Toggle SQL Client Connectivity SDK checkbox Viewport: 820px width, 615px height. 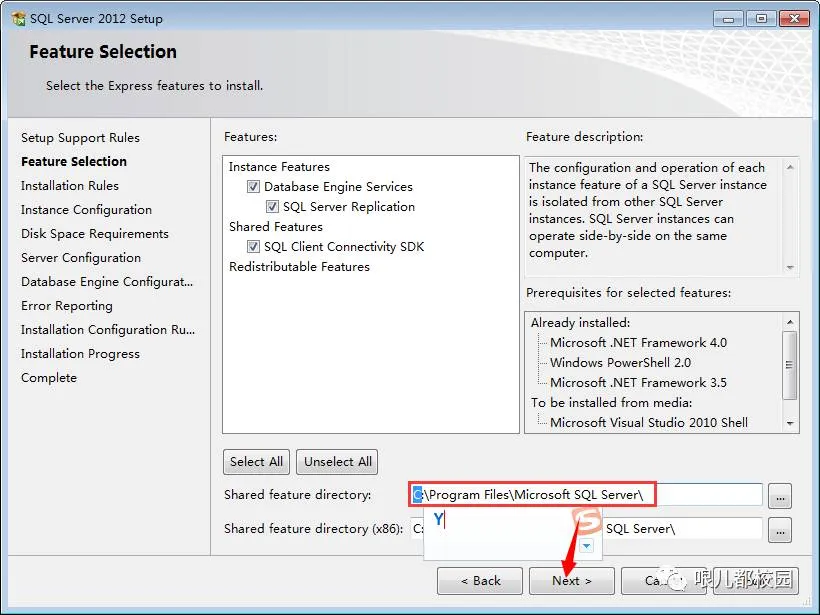click(253, 246)
